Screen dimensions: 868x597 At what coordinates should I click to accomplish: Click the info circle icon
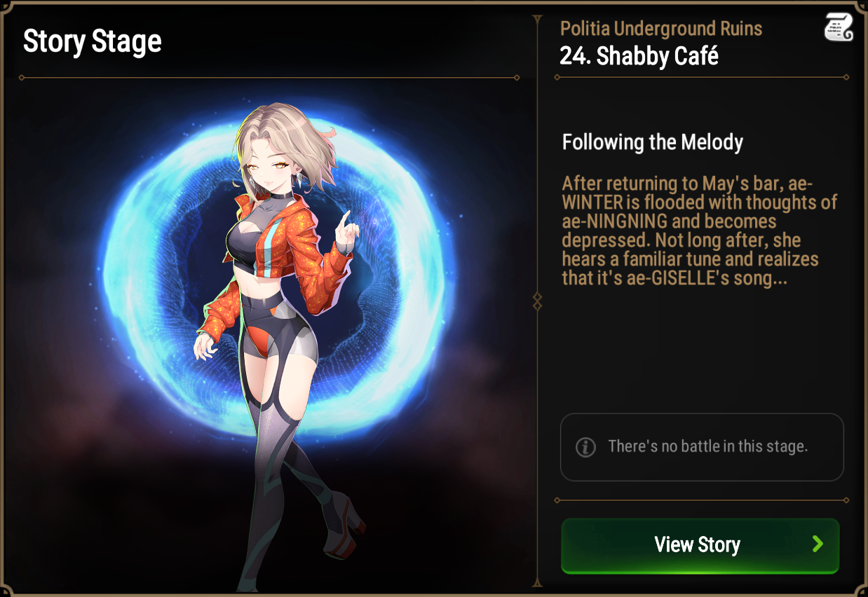pos(585,446)
